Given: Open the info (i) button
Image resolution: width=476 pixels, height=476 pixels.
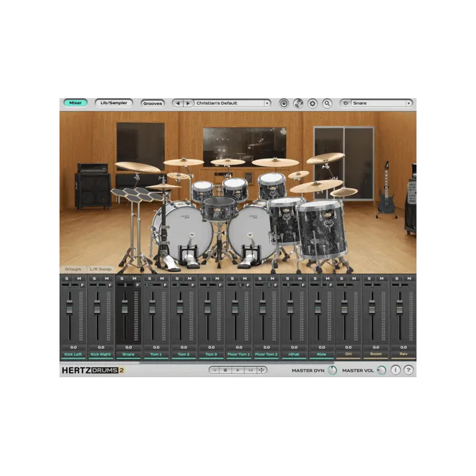Looking at the screenshot, I should tap(395, 370).
